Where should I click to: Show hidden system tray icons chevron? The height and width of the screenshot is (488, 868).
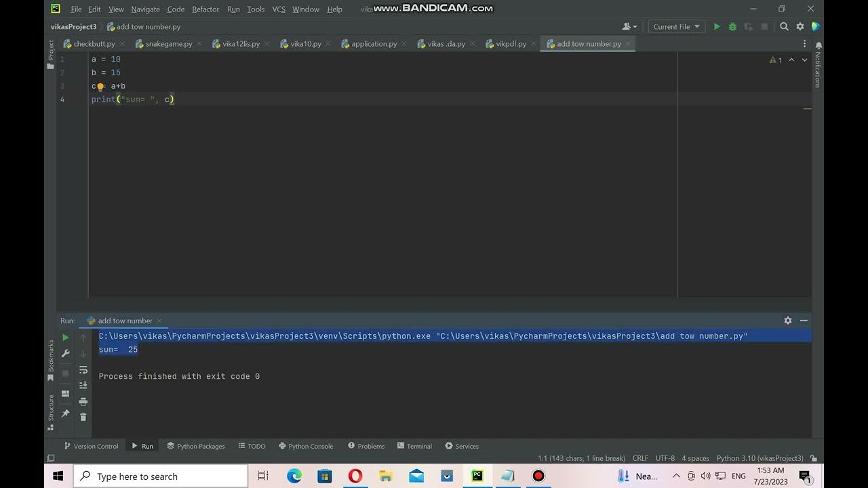pyautogui.click(x=676, y=476)
